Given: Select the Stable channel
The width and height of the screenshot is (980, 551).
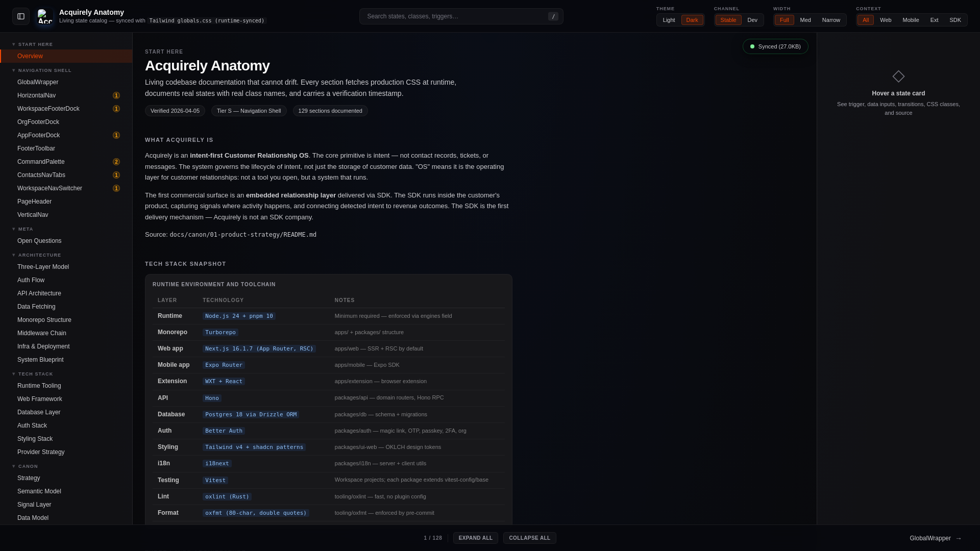Looking at the screenshot, I should click(x=728, y=20).
